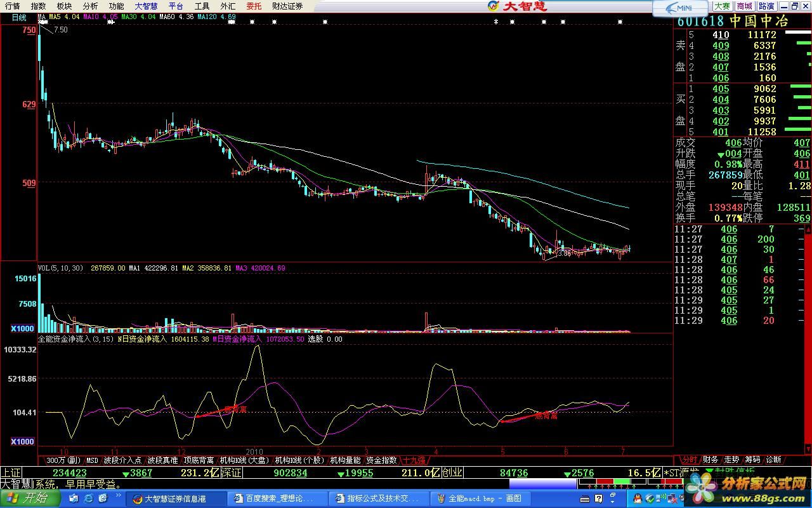
Task: Select the MSD indicator tab
Action: point(92,460)
